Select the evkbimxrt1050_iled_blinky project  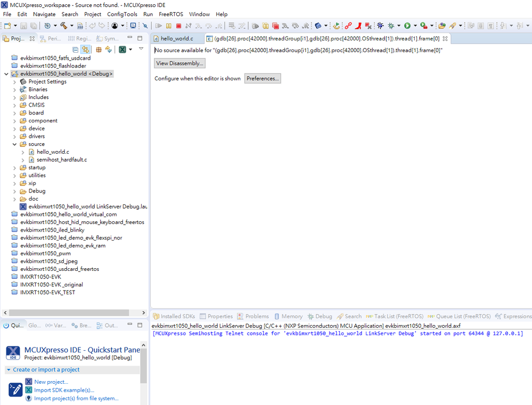pos(52,230)
